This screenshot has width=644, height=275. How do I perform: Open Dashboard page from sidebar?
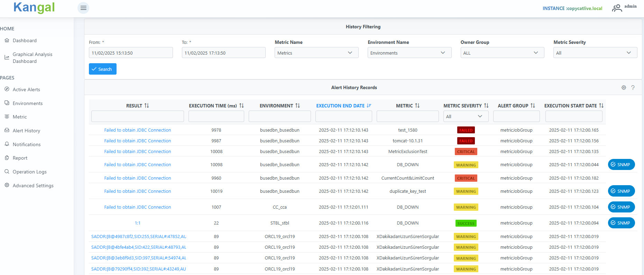[x=25, y=40]
